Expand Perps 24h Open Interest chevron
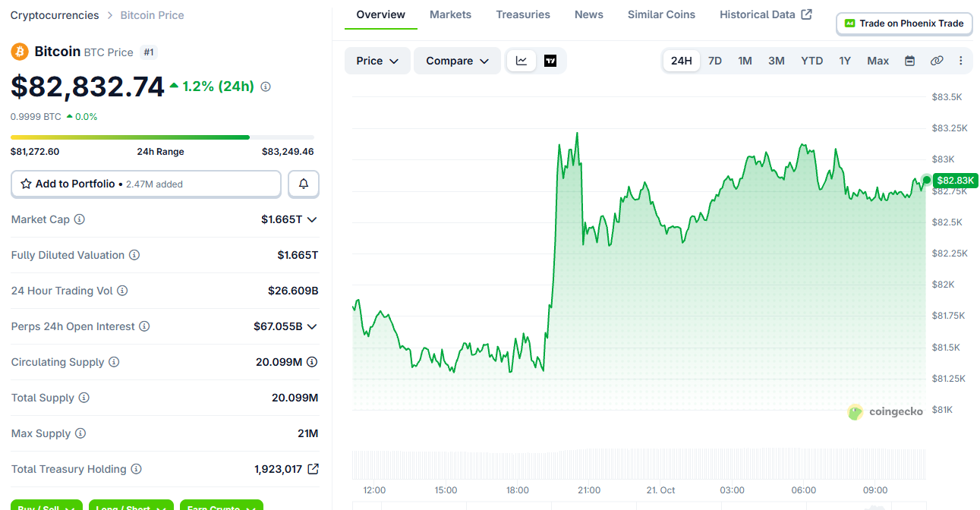 (x=312, y=326)
